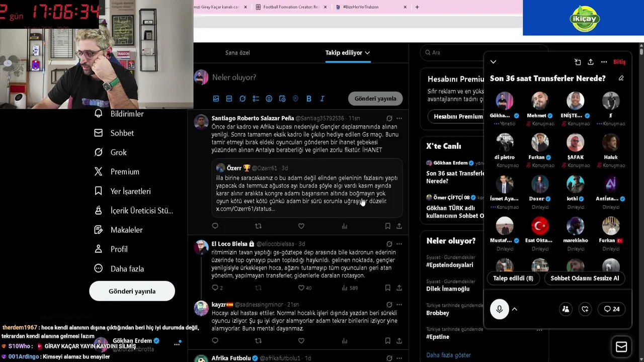The width and height of the screenshot is (644, 362).
Task: Open the Space comments showing 24
Action: click(x=612, y=309)
